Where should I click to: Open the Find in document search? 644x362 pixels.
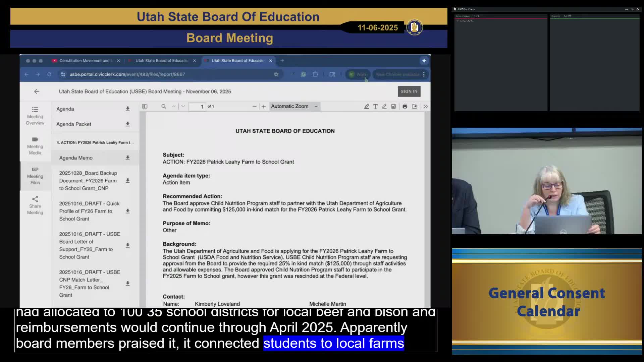(x=164, y=106)
